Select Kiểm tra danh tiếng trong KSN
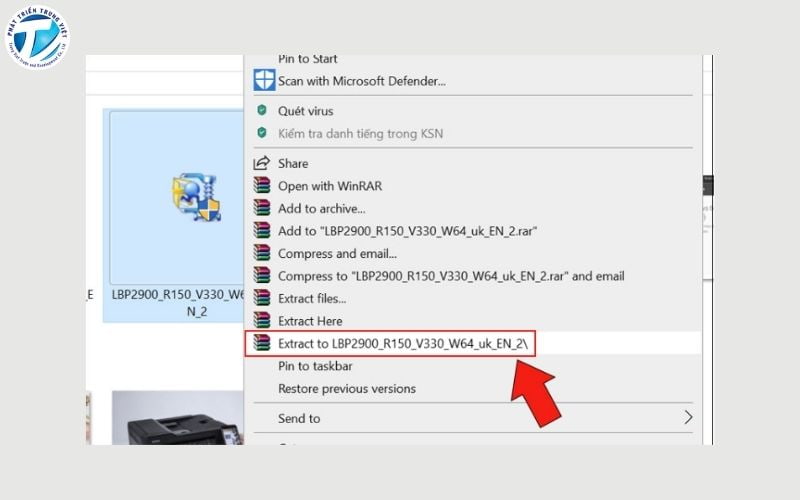The height and width of the screenshot is (500, 800). coord(360,133)
